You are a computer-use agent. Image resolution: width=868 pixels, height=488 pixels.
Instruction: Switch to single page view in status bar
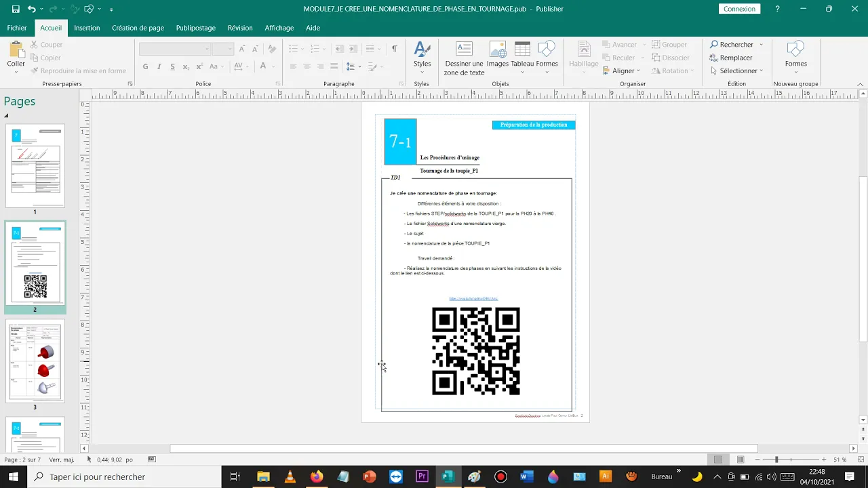718,460
